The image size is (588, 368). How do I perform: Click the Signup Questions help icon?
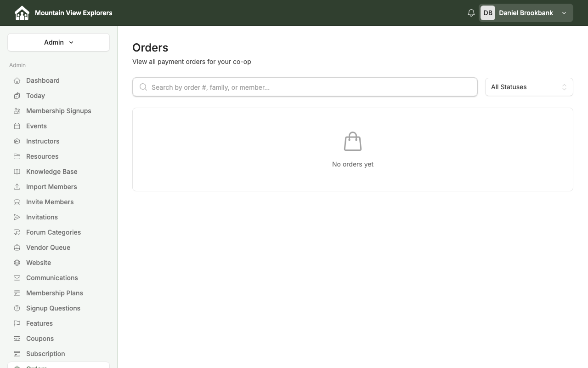pyautogui.click(x=17, y=308)
